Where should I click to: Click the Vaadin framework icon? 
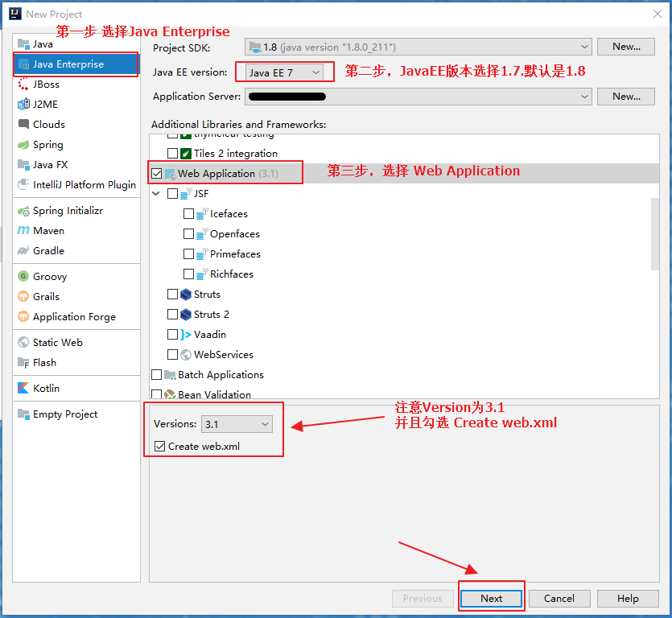[186, 335]
